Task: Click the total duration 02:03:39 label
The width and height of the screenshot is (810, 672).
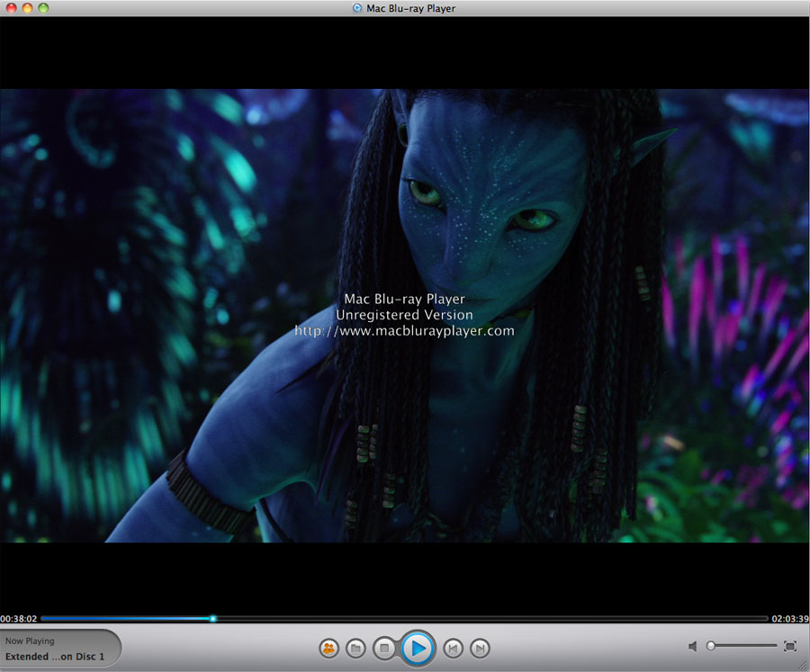Action: pos(790,619)
